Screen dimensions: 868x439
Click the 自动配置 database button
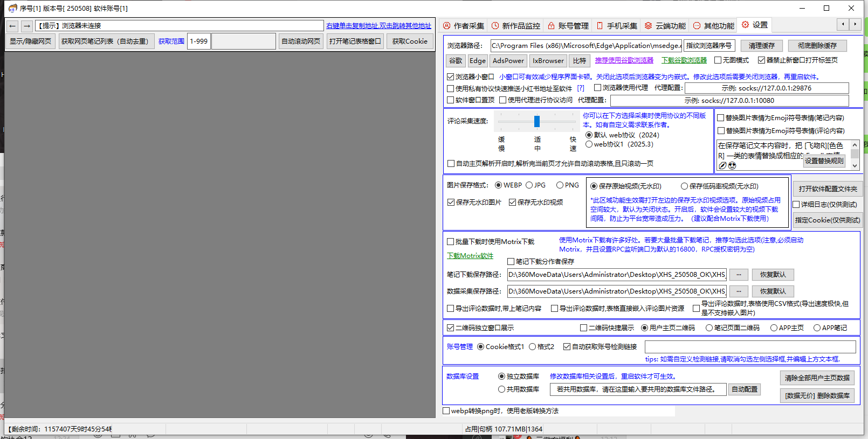pyautogui.click(x=745, y=389)
